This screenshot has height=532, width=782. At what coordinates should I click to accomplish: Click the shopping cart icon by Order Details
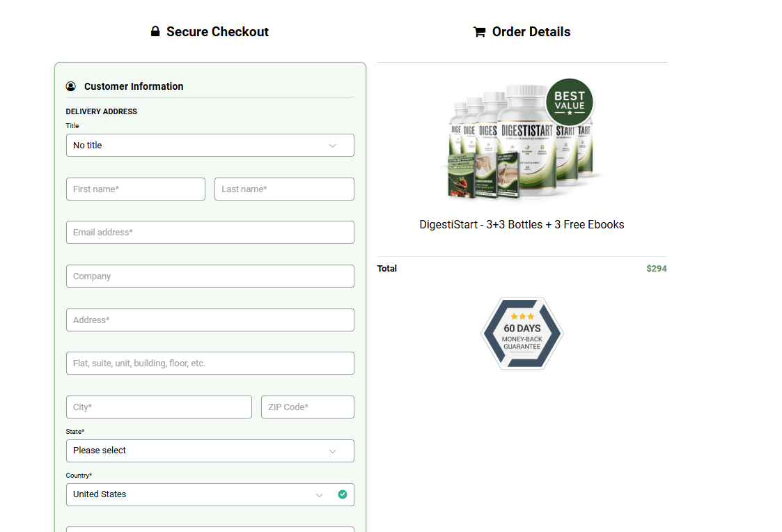point(478,31)
